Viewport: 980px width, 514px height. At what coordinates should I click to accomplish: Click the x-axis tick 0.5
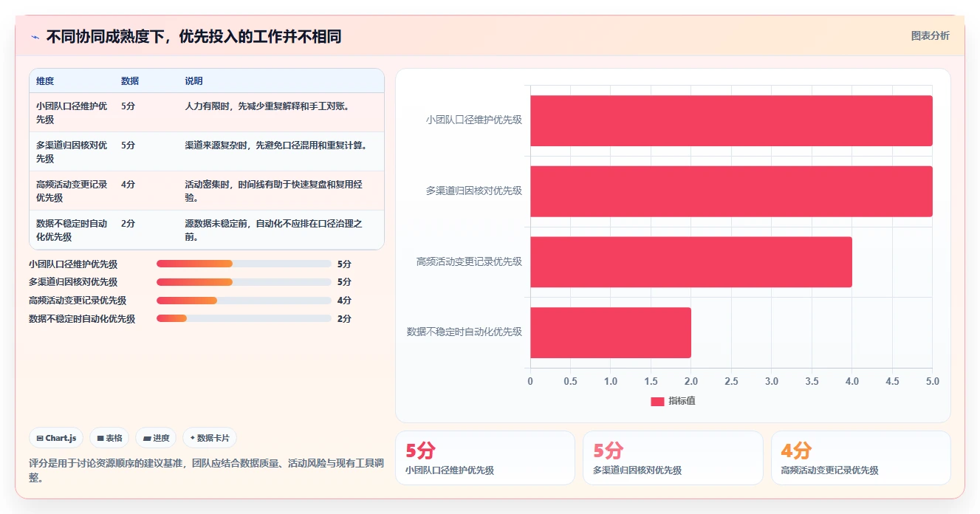pos(571,382)
